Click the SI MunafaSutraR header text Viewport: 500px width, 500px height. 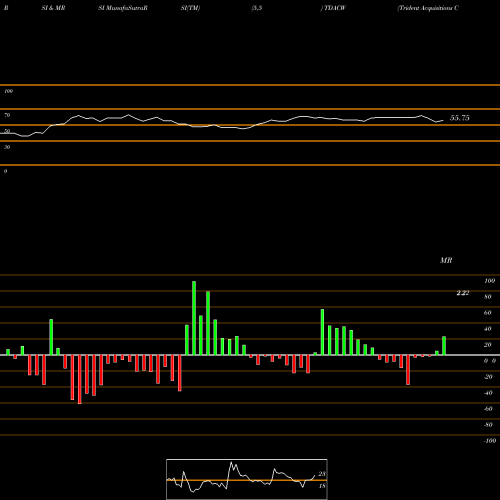(x=123, y=8)
